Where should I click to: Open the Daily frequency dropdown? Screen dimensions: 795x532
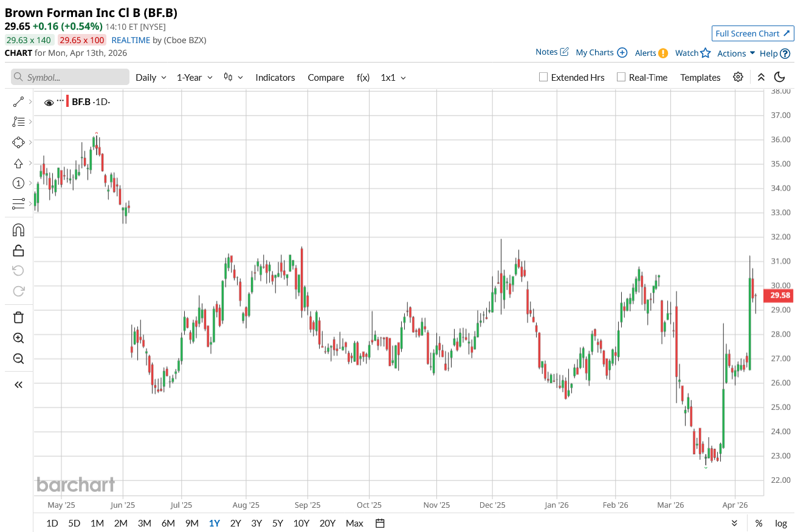[x=151, y=78]
